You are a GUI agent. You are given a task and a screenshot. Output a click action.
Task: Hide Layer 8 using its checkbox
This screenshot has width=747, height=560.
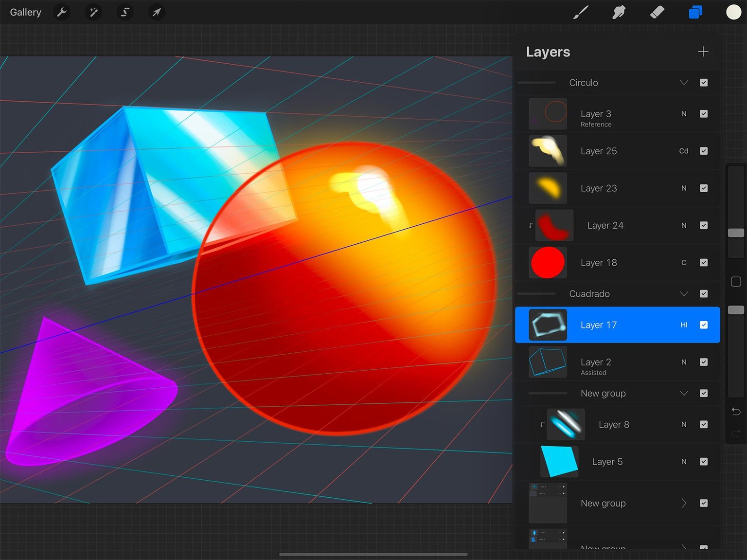(704, 424)
